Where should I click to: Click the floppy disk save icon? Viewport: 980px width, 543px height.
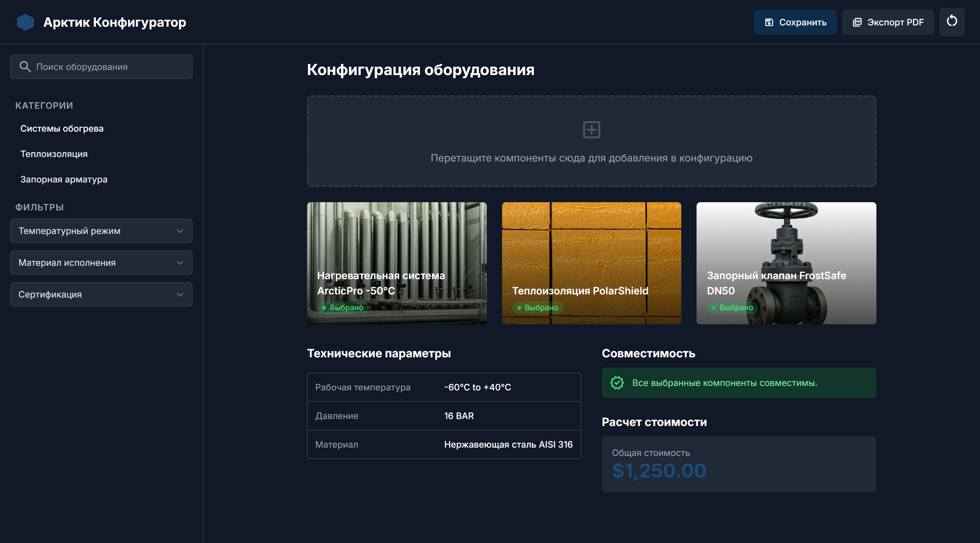click(x=768, y=23)
